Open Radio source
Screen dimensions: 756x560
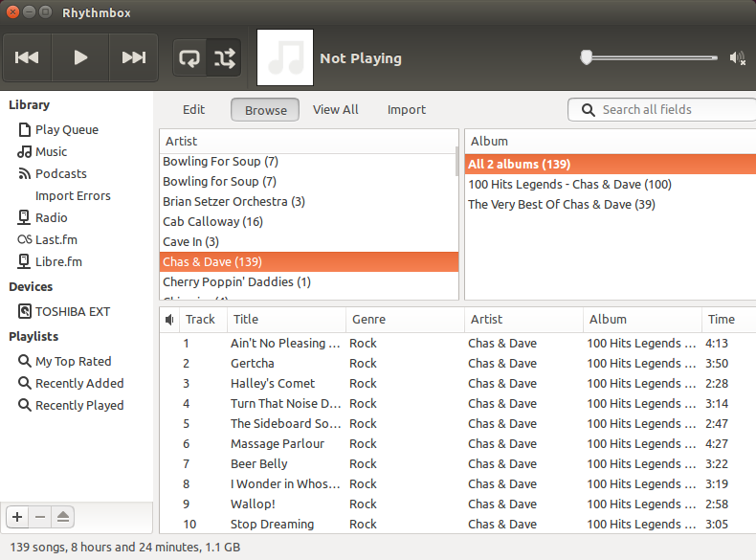coord(51,218)
